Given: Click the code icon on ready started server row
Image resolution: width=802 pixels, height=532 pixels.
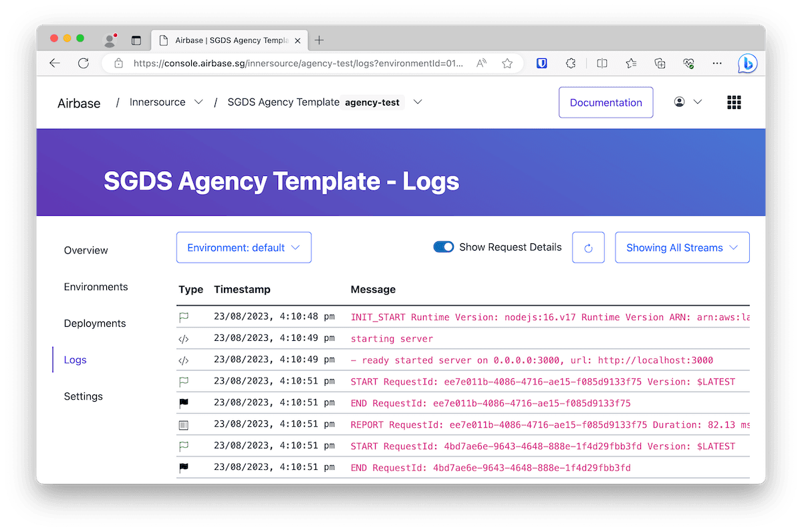Looking at the screenshot, I should pos(184,360).
